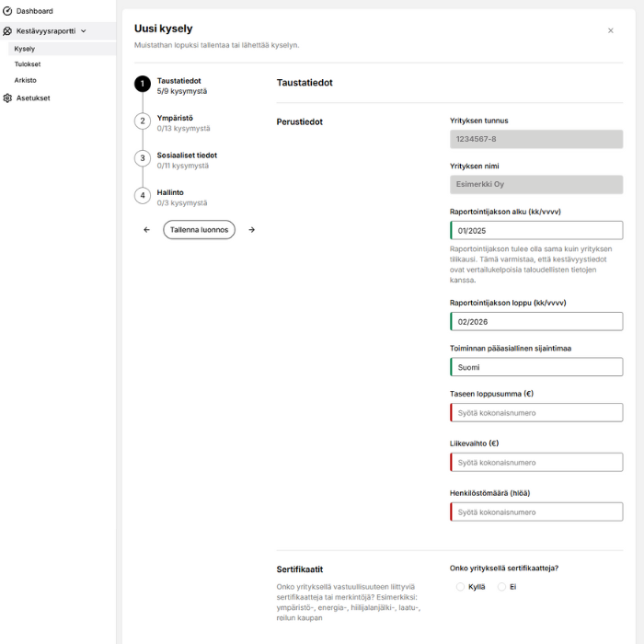The height and width of the screenshot is (644, 644).
Task: Click the Kestävyysraportti sidebar icon
Action: [8, 30]
